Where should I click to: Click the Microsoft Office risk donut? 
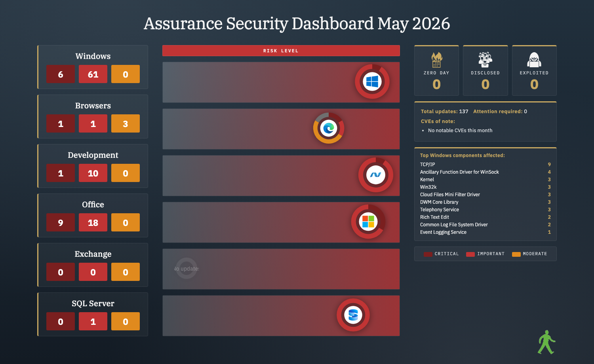point(368,222)
